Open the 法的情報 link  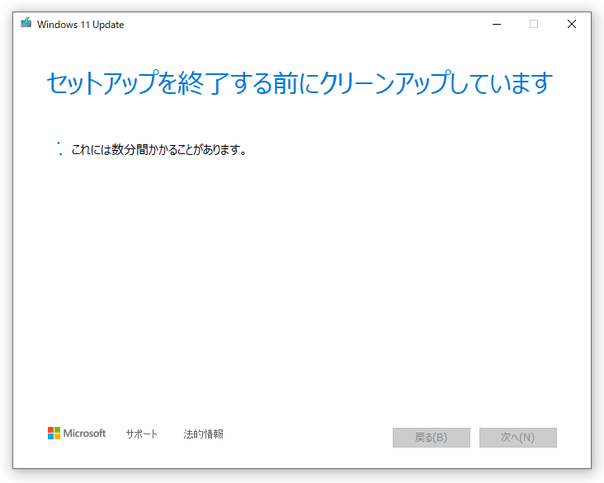tap(203, 434)
